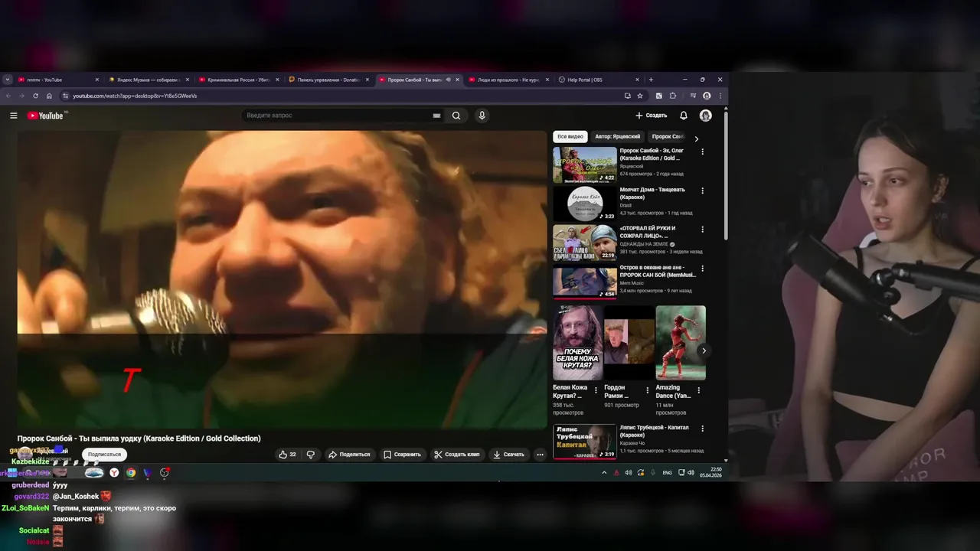
Task: Open the 'Пророк Санбой - Эх, Олег' thumbnail
Action: click(585, 165)
